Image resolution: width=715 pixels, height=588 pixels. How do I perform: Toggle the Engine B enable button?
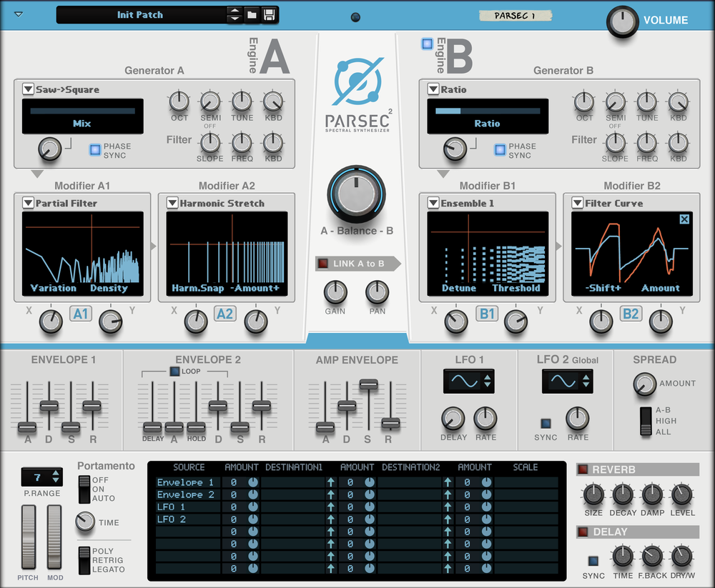[427, 44]
